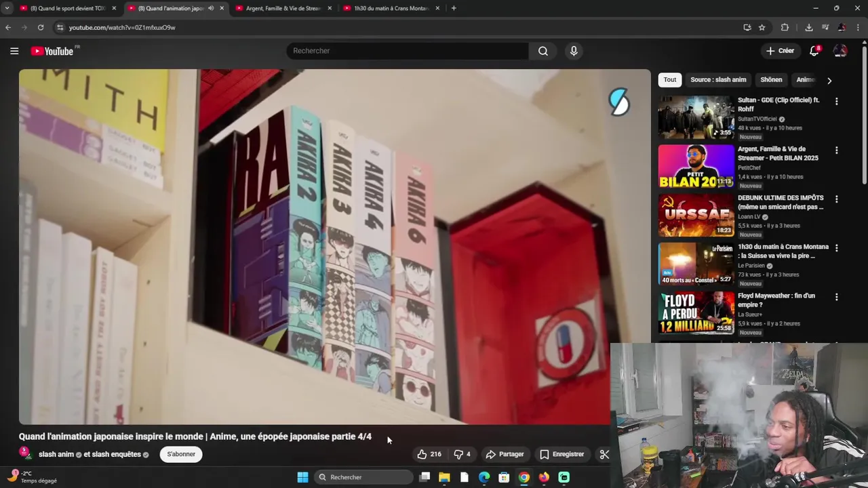Open the Floyd Mayweather : fin d'un empire title
The height and width of the screenshot is (488, 868).
[x=776, y=300]
